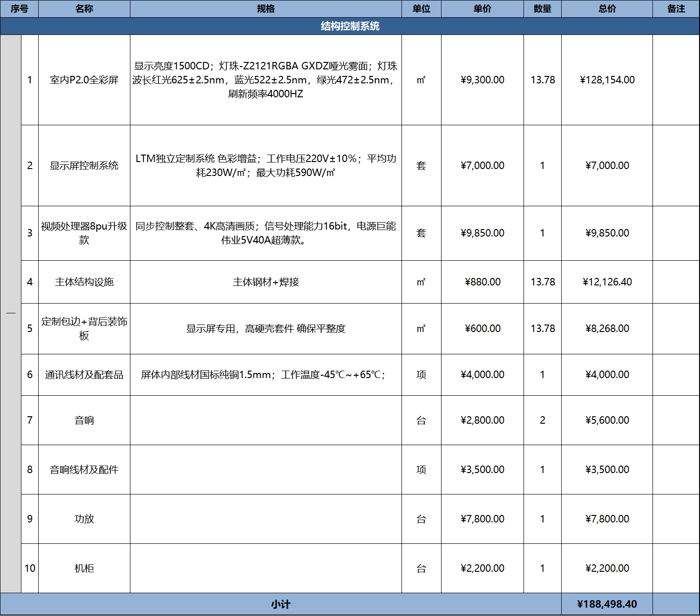The image size is (700, 616).
Task: Select the 功放 name cell
Action: pyautogui.click(x=84, y=519)
